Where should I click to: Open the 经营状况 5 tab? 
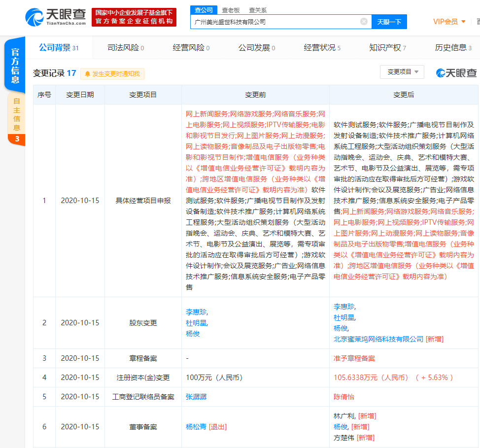pyautogui.click(x=322, y=48)
